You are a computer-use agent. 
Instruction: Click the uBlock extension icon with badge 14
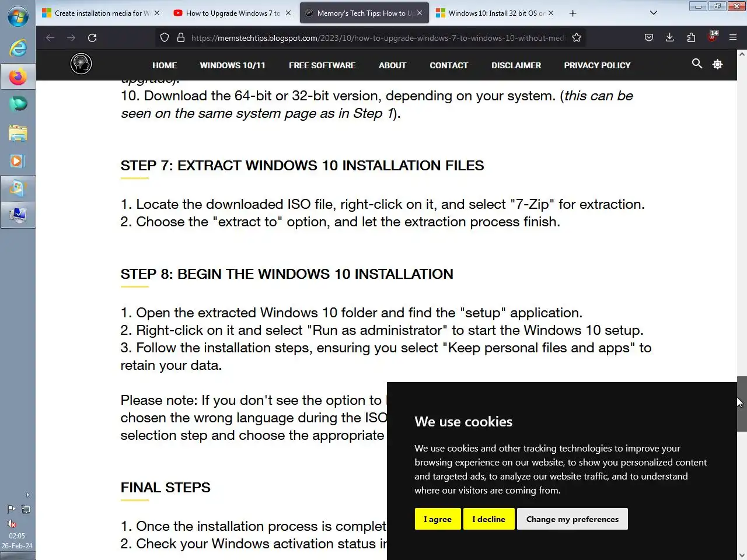713,37
